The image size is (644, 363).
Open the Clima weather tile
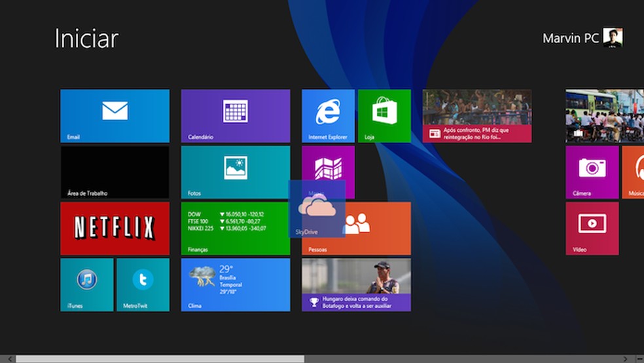(x=236, y=285)
